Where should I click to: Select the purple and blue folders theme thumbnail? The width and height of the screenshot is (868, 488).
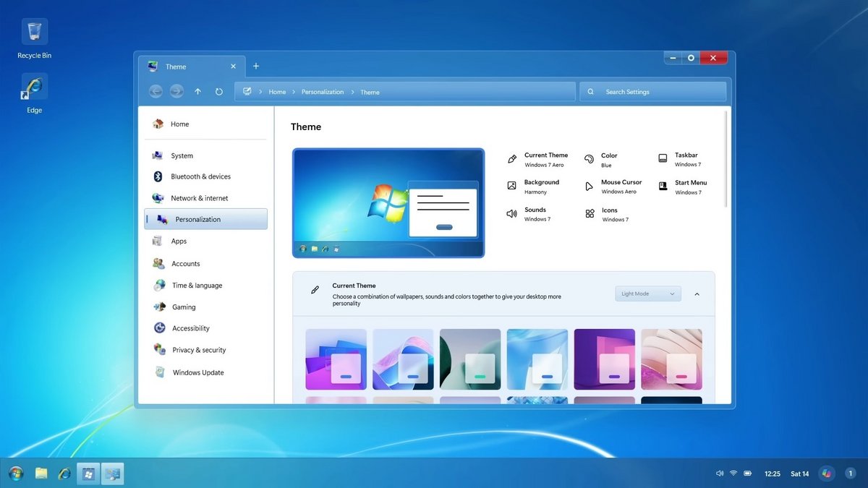(336, 359)
